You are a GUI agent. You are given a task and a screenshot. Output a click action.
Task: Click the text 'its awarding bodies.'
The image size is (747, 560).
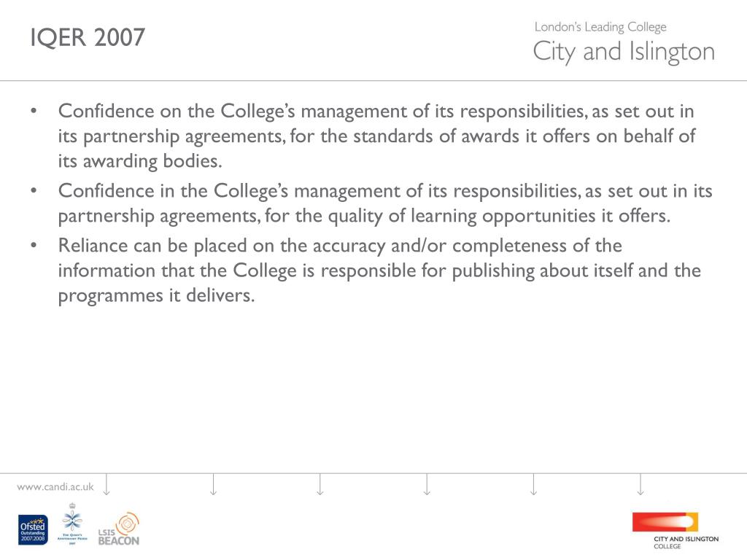140,161
